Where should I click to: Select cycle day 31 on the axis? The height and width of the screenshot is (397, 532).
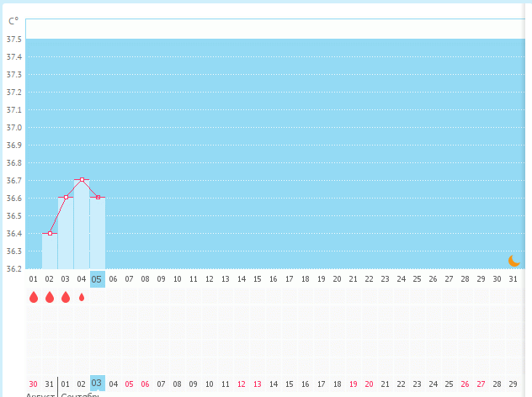[513, 279]
